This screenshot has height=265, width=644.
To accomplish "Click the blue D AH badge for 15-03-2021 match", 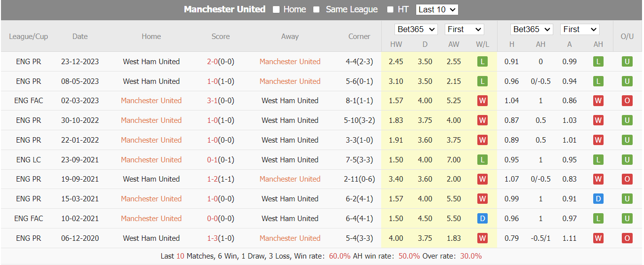I will (598, 199).
